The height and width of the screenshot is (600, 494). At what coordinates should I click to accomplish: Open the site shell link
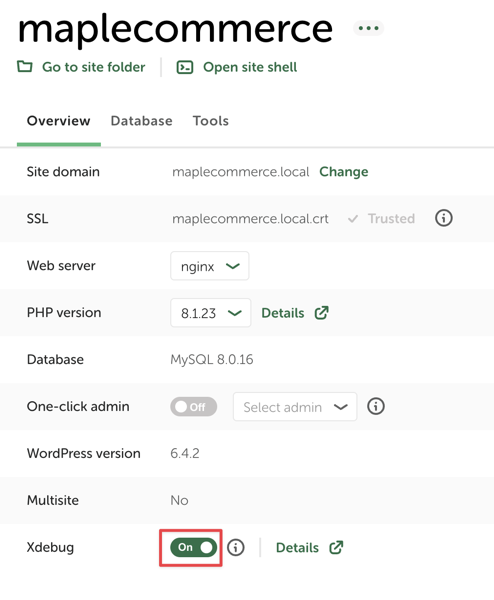(x=250, y=67)
